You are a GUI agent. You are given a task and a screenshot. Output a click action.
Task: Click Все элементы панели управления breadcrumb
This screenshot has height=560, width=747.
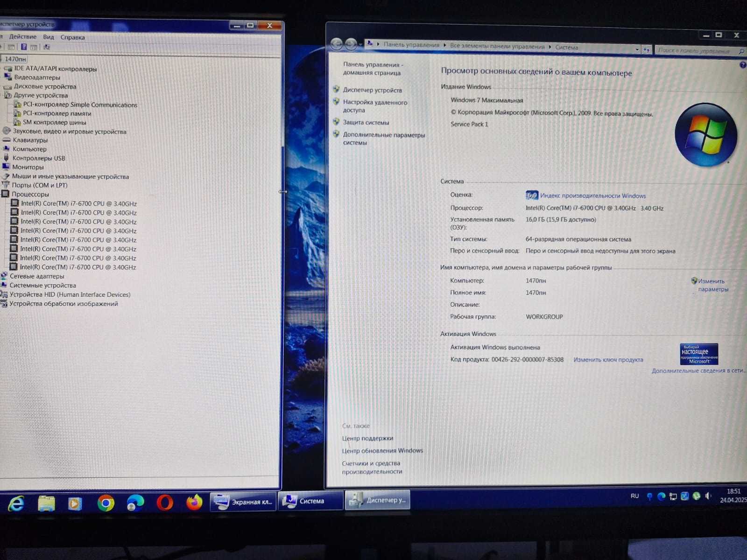[x=497, y=46]
